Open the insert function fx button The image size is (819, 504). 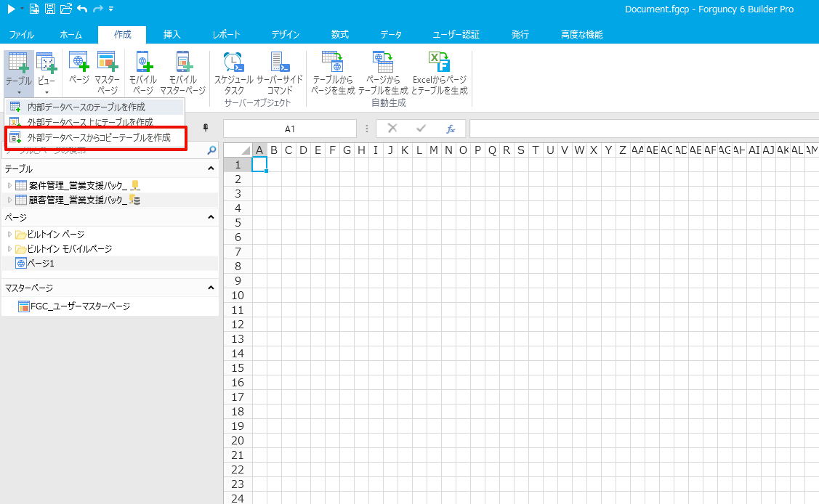tap(451, 129)
